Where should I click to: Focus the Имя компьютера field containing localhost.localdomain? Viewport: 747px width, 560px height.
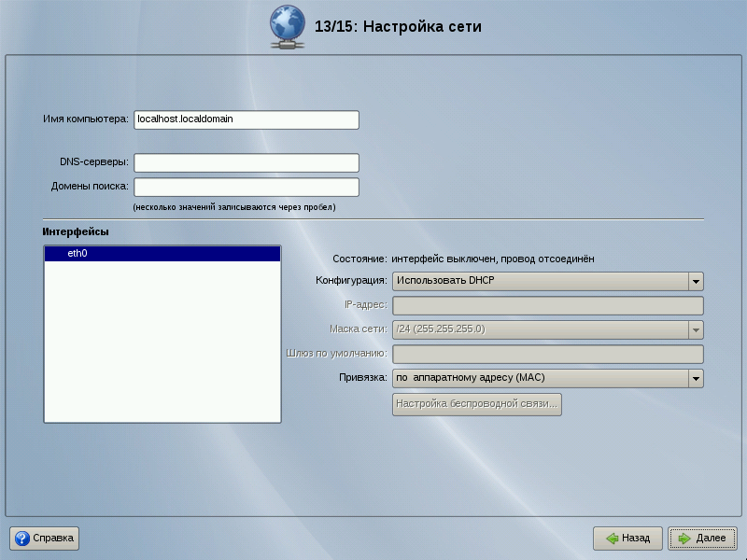247,119
